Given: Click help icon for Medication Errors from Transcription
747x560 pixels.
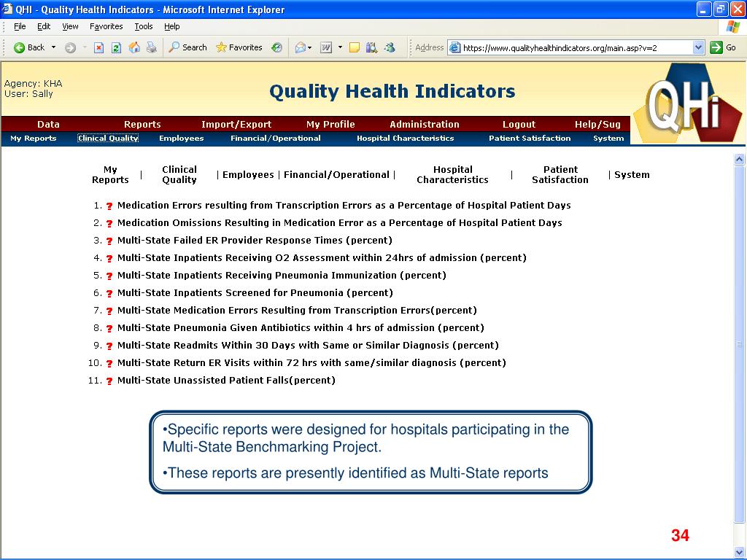Looking at the screenshot, I should pyautogui.click(x=109, y=206).
